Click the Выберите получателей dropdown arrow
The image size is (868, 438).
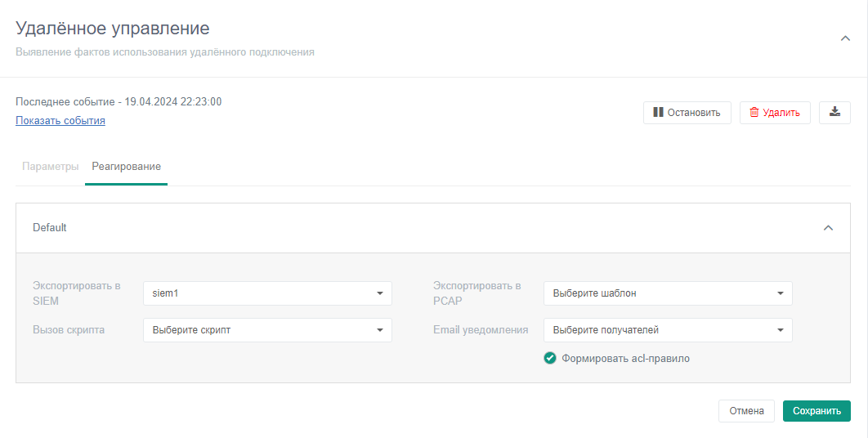(781, 330)
